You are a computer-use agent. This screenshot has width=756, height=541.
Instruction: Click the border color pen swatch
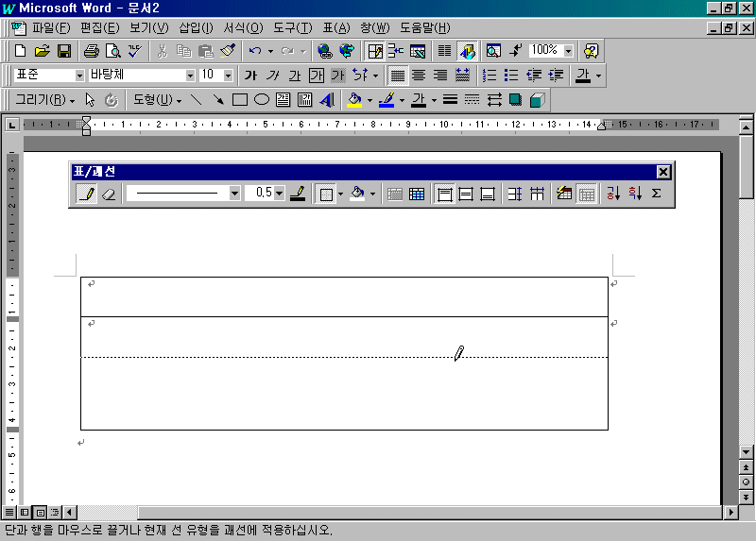[x=298, y=194]
